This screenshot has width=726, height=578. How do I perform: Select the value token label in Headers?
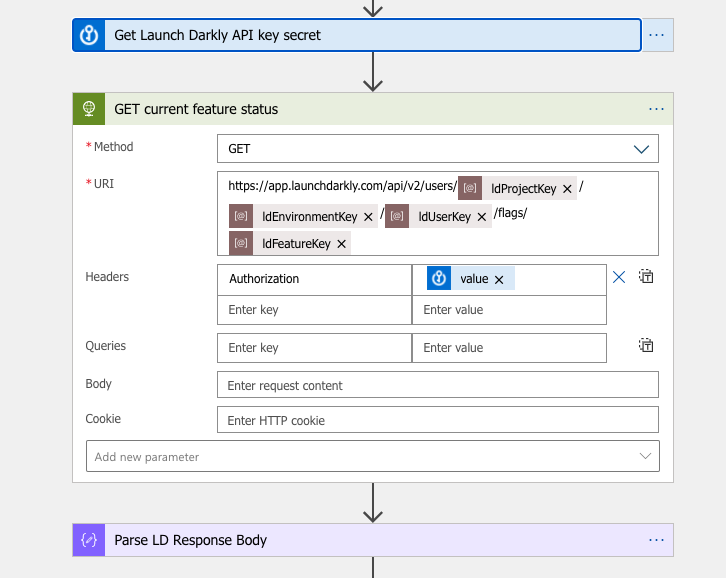[x=474, y=279]
